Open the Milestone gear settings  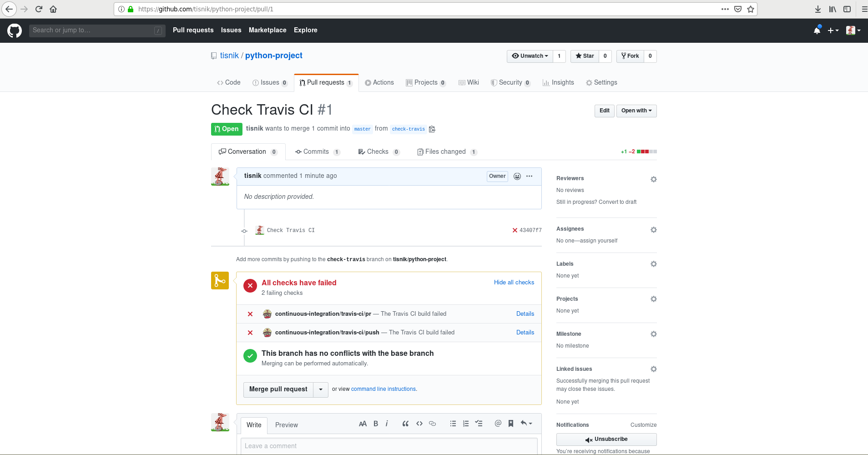coord(654,334)
